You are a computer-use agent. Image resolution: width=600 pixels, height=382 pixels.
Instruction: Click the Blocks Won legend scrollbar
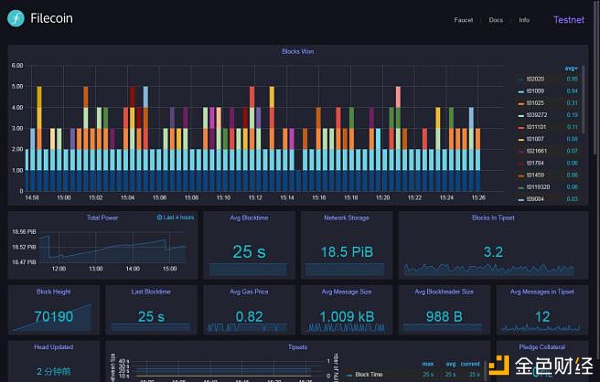coord(583,100)
